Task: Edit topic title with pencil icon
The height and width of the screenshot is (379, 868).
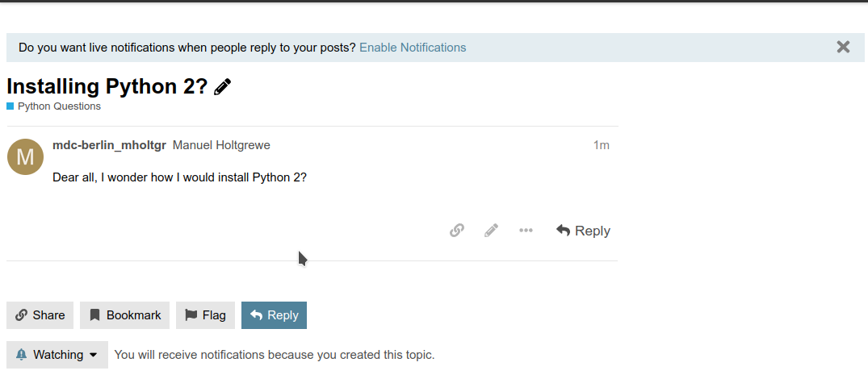Action: [222, 87]
